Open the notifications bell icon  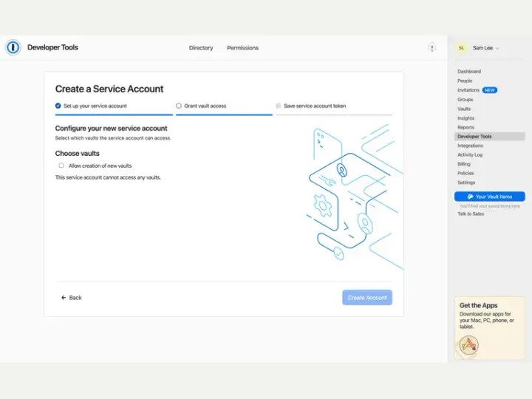pyautogui.click(x=432, y=47)
